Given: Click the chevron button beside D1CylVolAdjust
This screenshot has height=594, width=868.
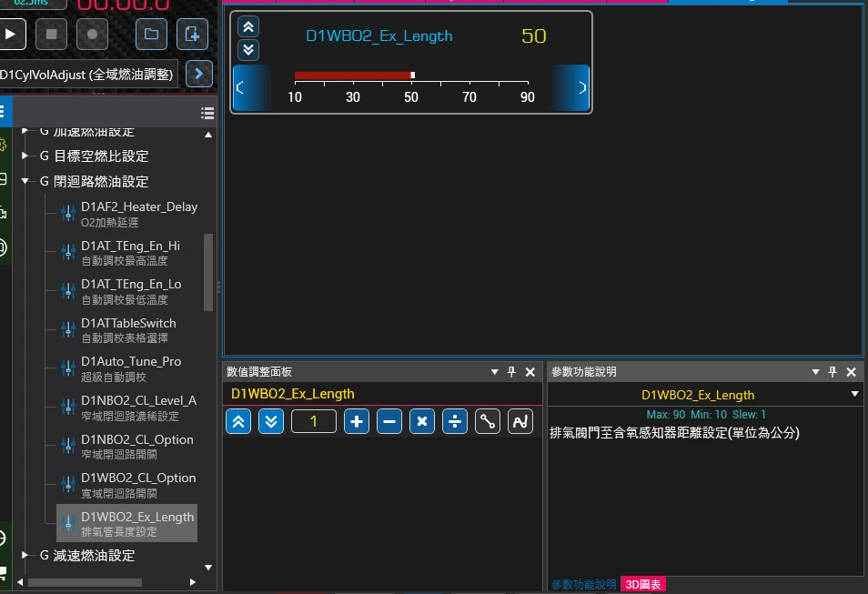Looking at the screenshot, I should [x=199, y=74].
